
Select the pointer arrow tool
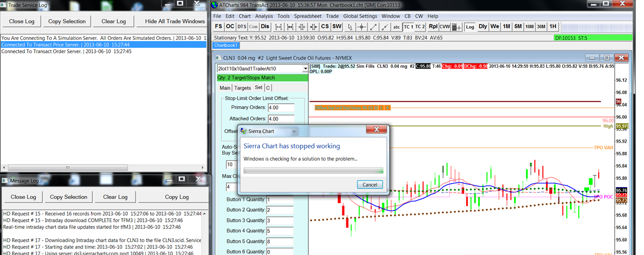point(350,26)
